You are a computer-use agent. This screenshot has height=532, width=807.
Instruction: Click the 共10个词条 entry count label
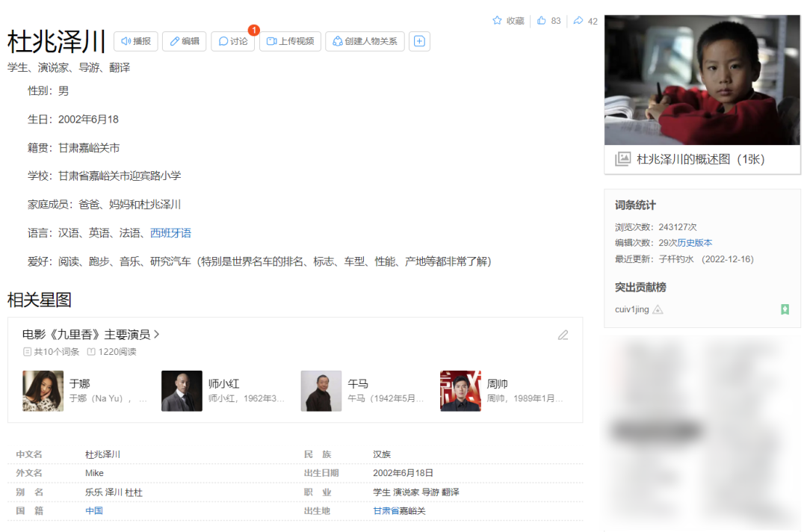(51, 352)
